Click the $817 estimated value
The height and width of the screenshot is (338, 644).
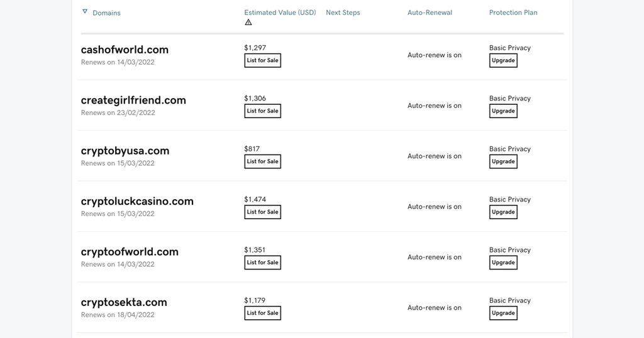[x=252, y=148]
